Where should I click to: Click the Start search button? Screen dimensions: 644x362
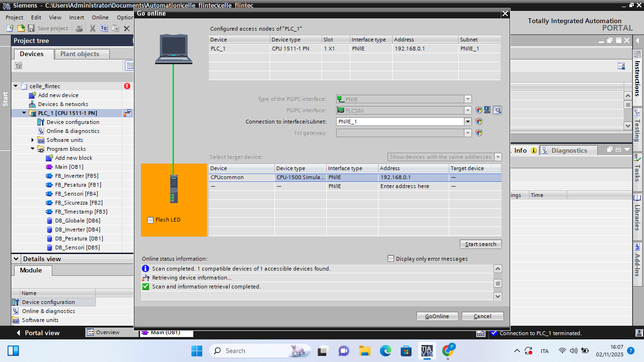pos(480,244)
